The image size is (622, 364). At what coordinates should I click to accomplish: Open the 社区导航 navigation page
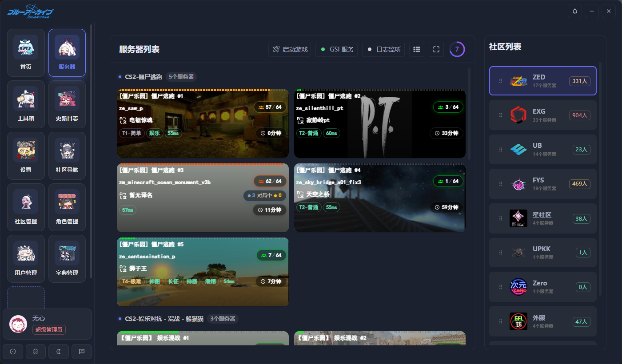click(x=67, y=155)
